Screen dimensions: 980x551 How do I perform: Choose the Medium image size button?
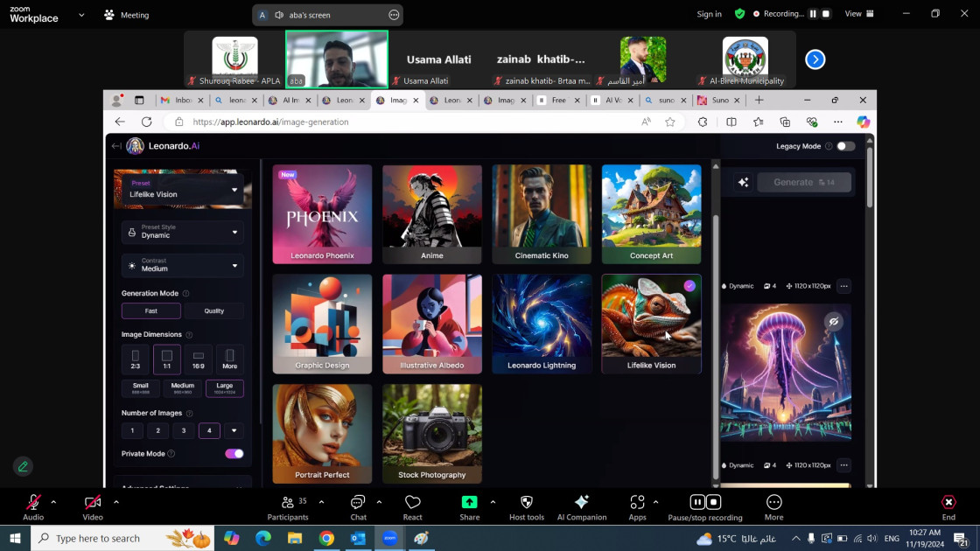(182, 388)
